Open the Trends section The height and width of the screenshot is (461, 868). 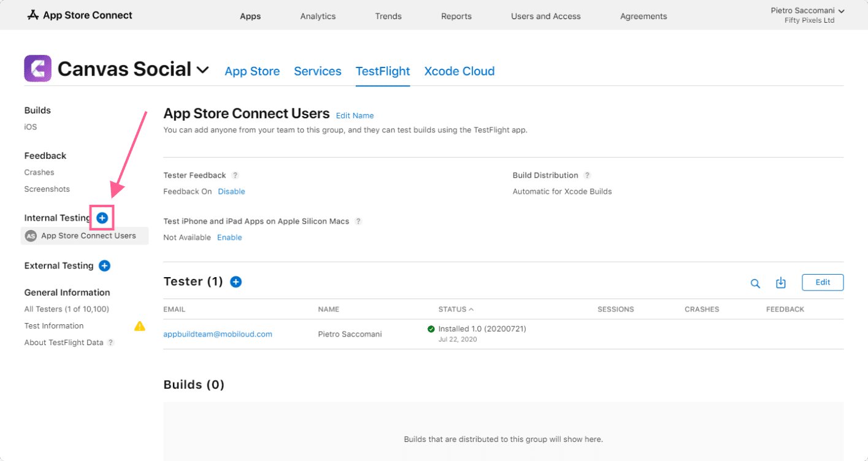click(388, 17)
